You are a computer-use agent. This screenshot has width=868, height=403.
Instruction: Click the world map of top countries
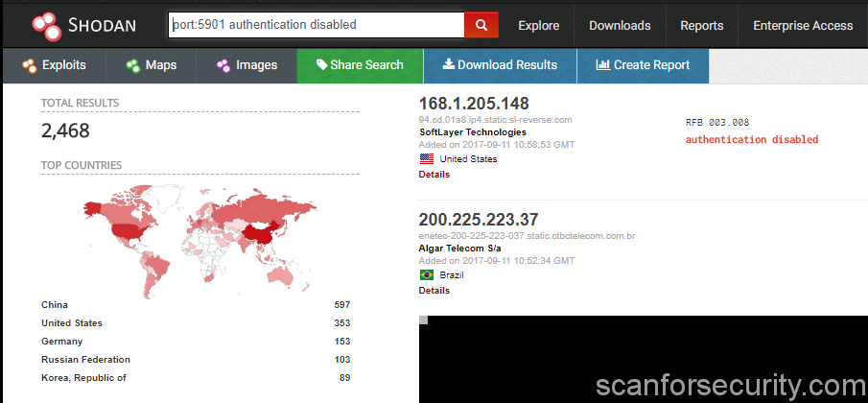pos(200,241)
